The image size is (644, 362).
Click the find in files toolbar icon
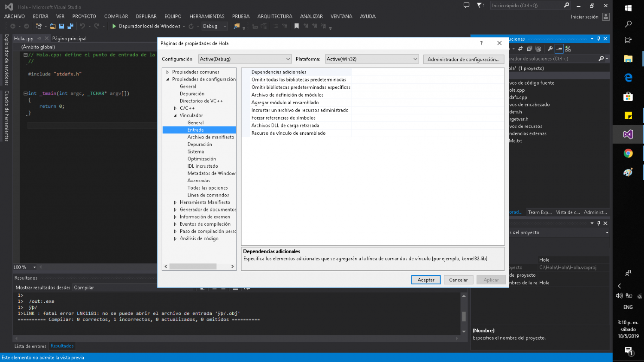click(x=237, y=26)
